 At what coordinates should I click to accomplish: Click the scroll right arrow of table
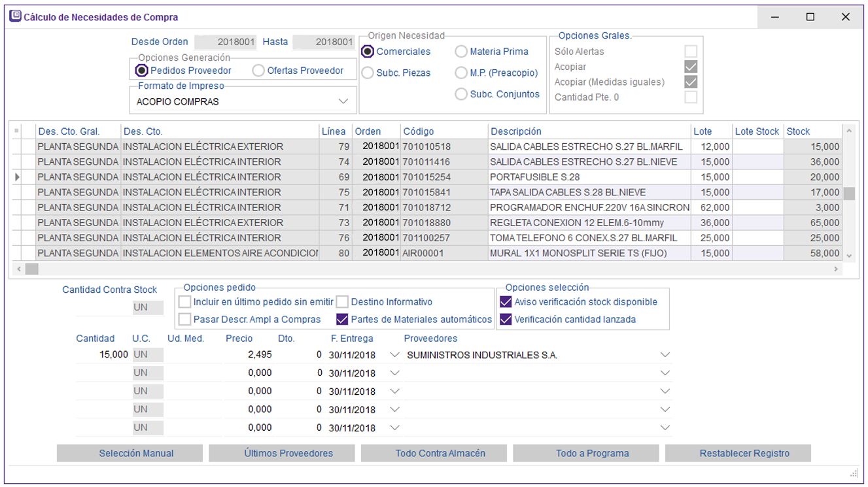(836, 269)
